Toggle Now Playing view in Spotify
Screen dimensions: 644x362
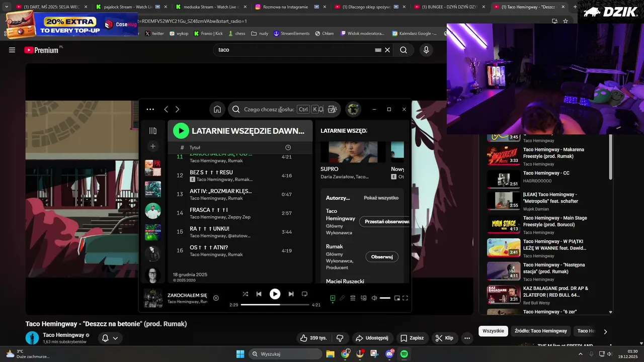pos(333,298)
